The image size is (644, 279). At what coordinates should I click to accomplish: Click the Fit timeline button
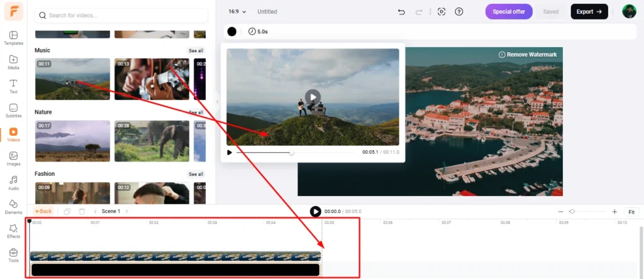631,212
